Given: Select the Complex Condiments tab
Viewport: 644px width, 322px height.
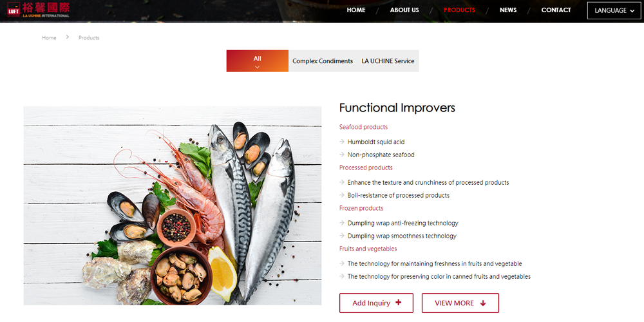Looking at the screenshot, I should [x=323, y=61].
